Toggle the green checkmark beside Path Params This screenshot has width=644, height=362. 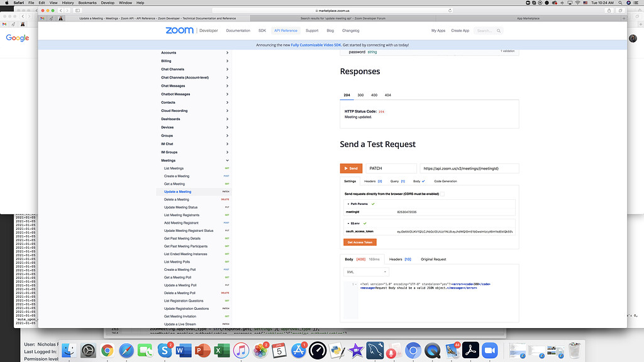[x=373, y=204]
